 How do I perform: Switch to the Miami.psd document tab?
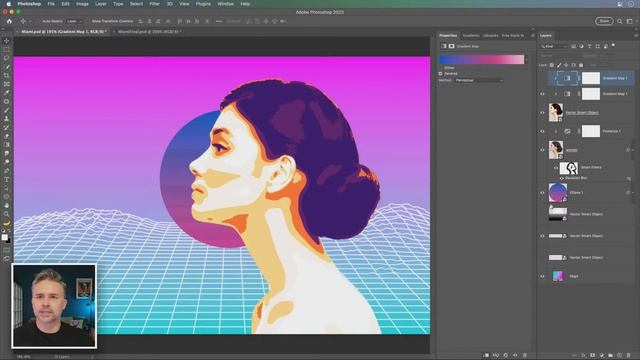(64, 31)
